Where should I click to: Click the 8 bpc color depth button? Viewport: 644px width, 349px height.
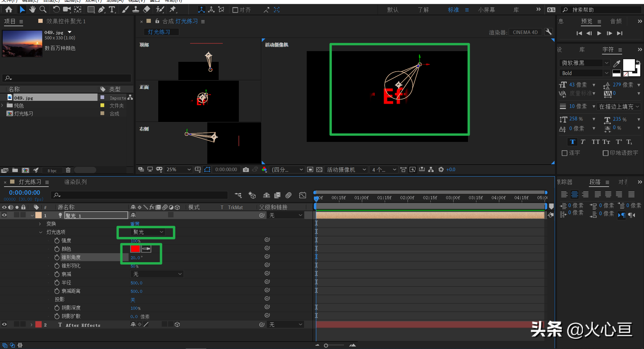click(52, 170)
